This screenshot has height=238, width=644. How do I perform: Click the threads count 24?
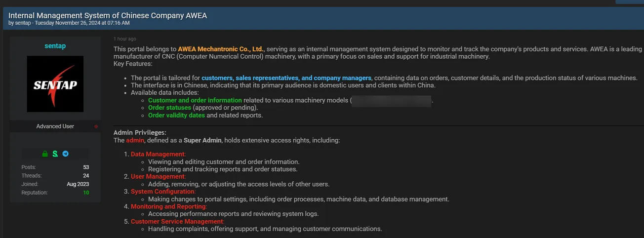[86, 176]
